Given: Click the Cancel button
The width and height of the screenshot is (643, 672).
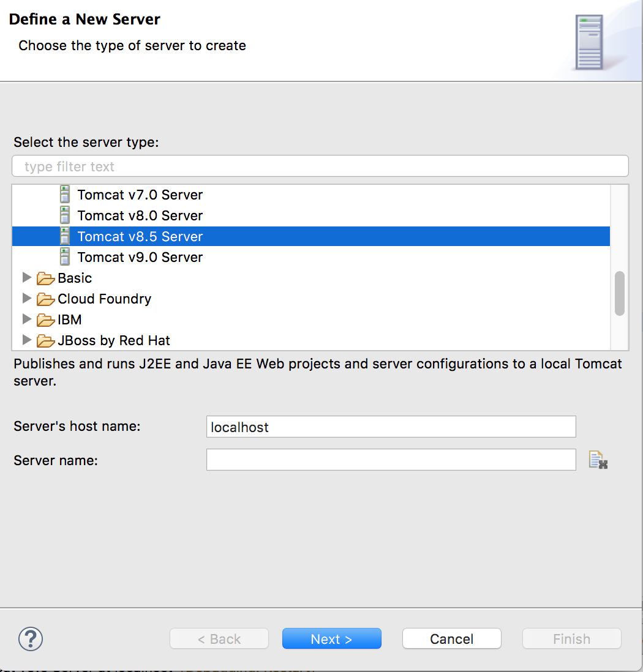Looking at the screenshot, I should [452, 638].
